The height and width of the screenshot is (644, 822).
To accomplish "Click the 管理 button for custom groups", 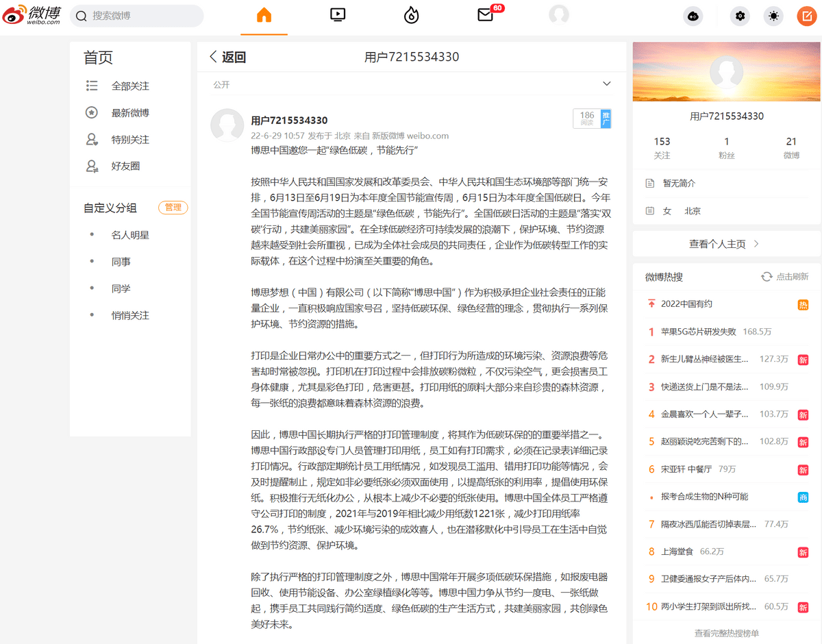I will pos(173,208).
